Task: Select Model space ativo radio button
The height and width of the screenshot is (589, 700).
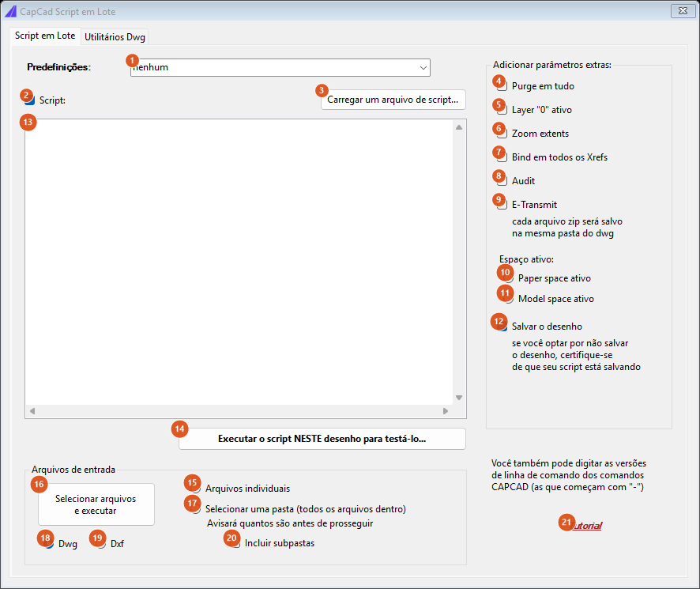Action: (x=509, y=299)
